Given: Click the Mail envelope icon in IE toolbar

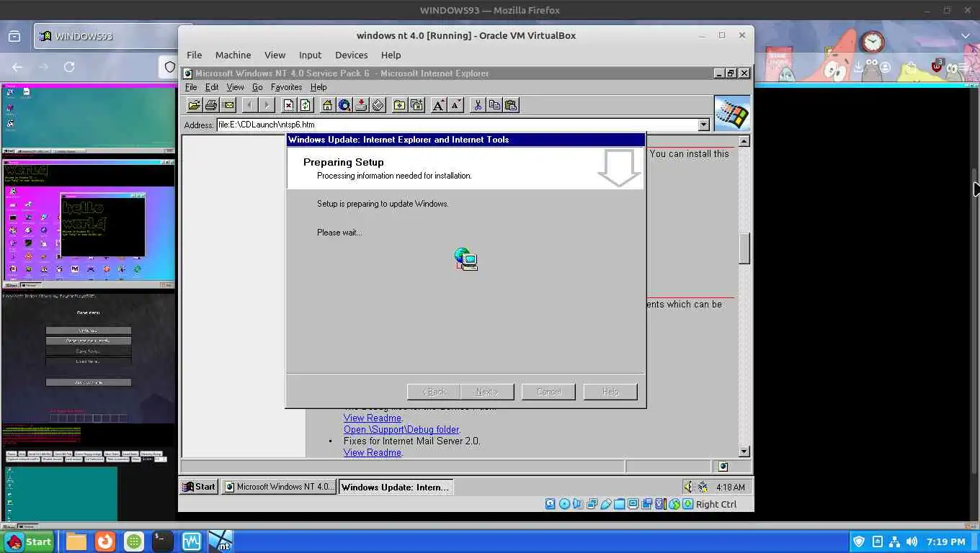Looking at the screenshot, I should (228, 105).
